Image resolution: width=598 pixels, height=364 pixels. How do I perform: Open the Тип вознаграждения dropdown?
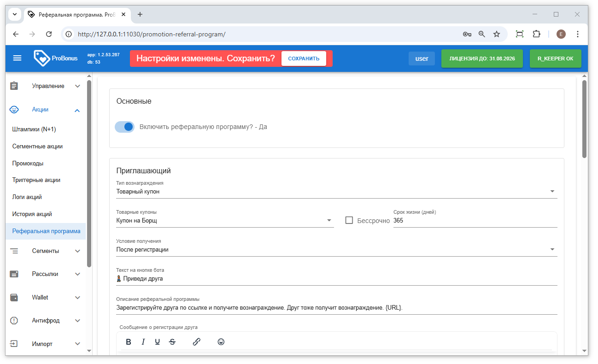click(x=336, y=192)
